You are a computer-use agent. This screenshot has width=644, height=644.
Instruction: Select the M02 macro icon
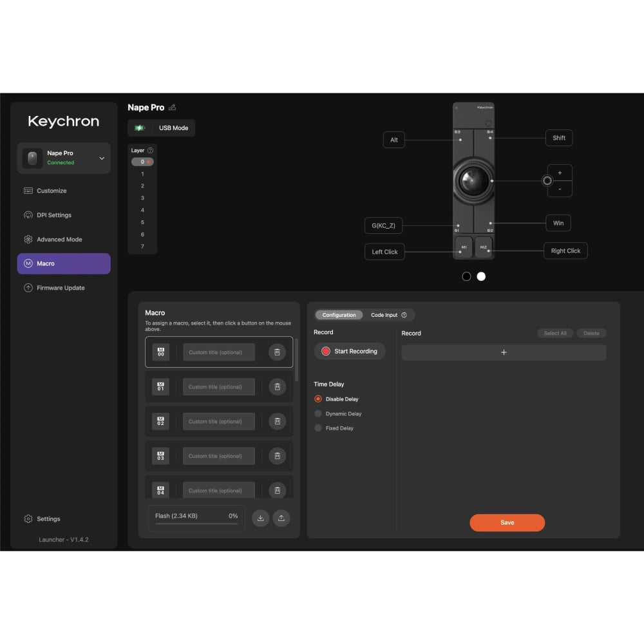[x=160, y=421]
